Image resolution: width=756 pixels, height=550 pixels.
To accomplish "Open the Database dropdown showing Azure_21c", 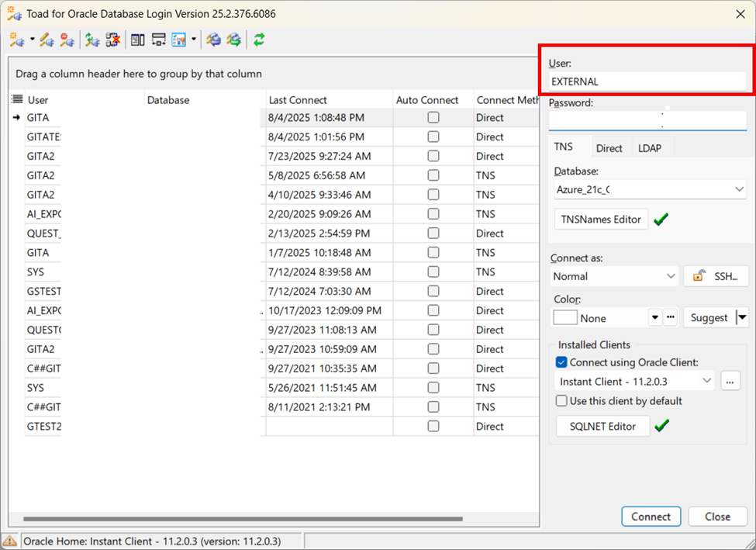I will [739, 189].
